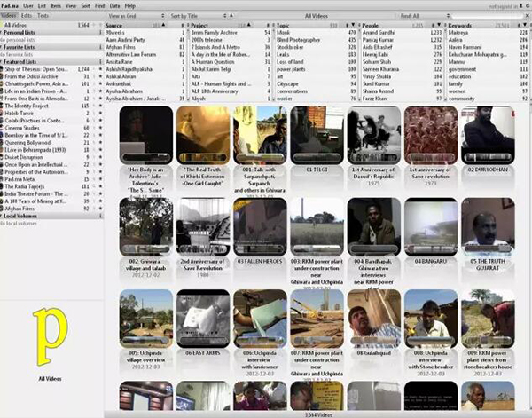Viewport: 532px width, 418px height.
Task: Open the 03 FALLEN HEROES video thumbnail
Action: (260, 227)
